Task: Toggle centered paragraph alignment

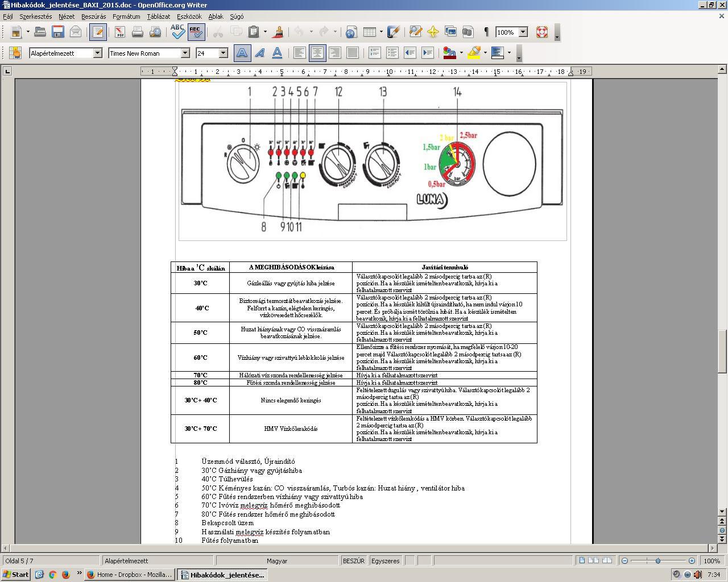Action: (317, 53)
